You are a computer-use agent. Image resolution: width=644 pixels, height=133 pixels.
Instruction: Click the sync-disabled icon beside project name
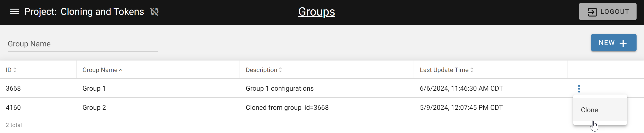click(x=154, y=11)
